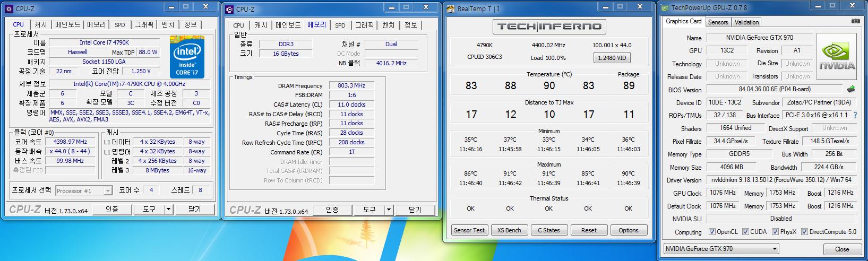
Task: Click the 1664 Unified shaders field
Action: coord(735,128)
